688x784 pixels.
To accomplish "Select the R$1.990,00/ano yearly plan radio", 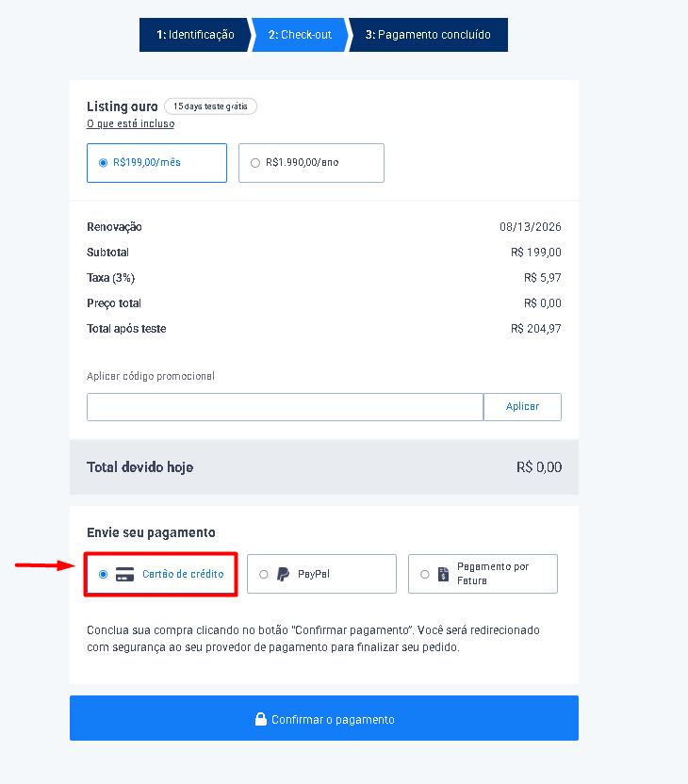I will 255,163.
